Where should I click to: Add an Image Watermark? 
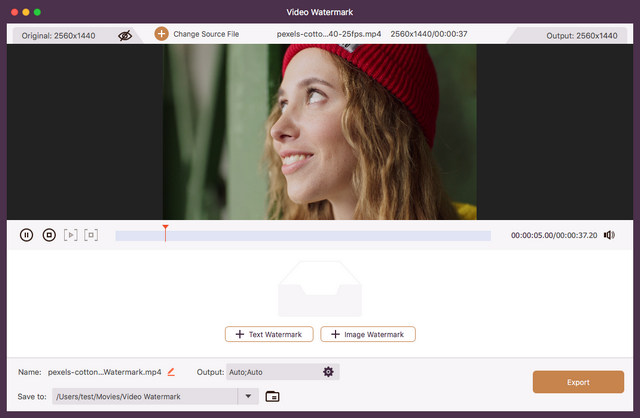coord(367,334)
